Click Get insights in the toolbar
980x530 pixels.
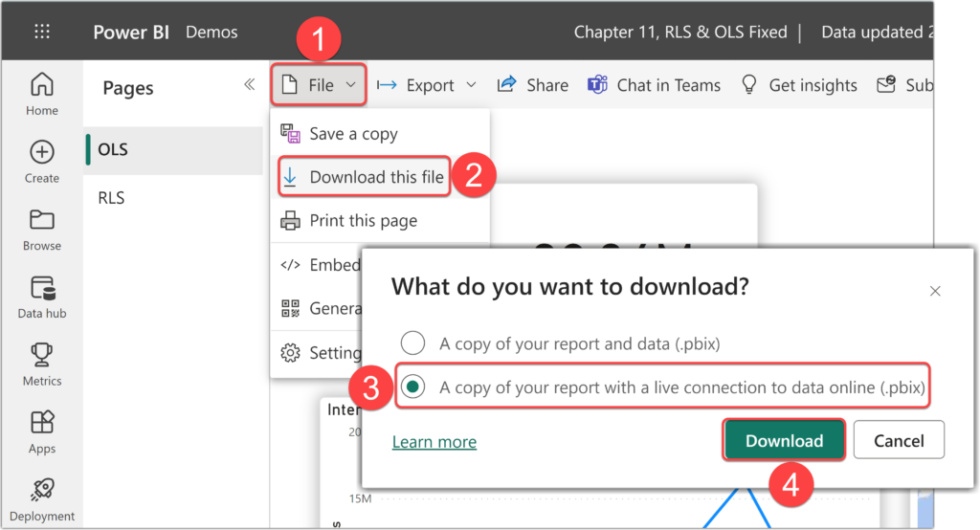[x=799, y=85]
